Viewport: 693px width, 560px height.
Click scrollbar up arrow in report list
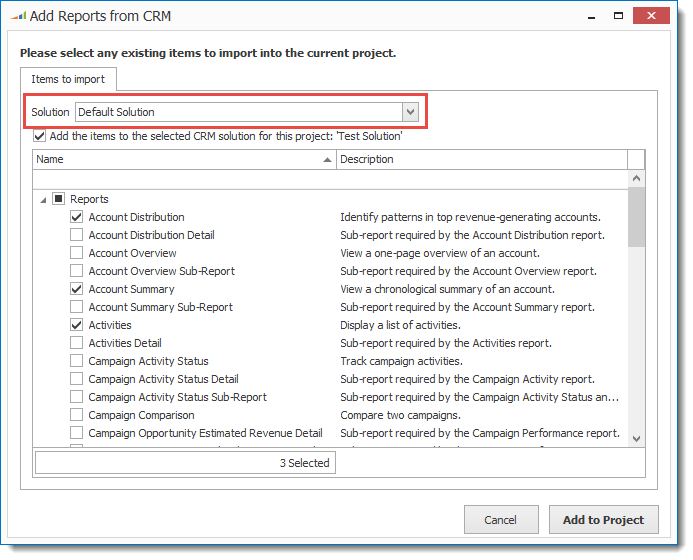[x=636, y=179]
